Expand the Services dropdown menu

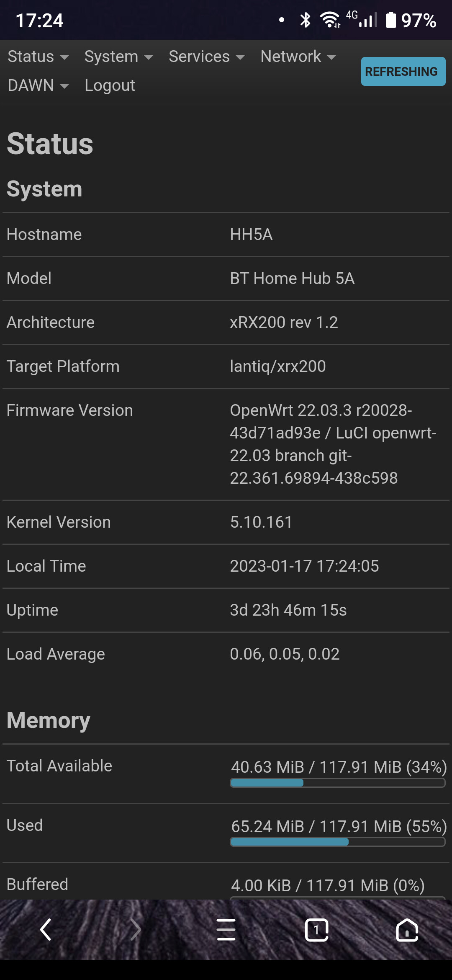[207, 57]
